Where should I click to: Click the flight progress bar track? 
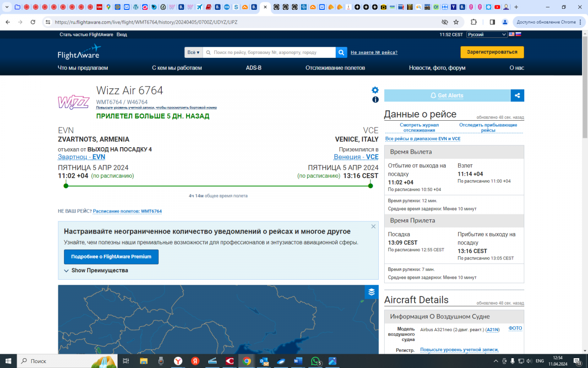(218, 186)
